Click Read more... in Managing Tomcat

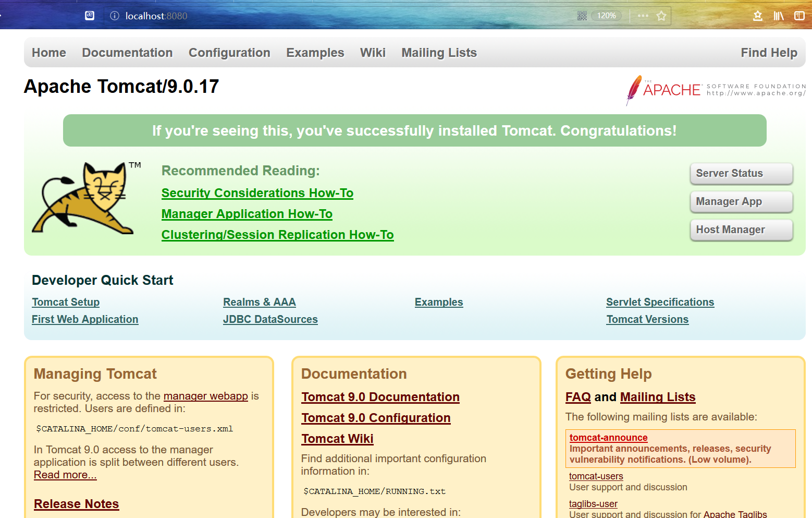point(65,475)
